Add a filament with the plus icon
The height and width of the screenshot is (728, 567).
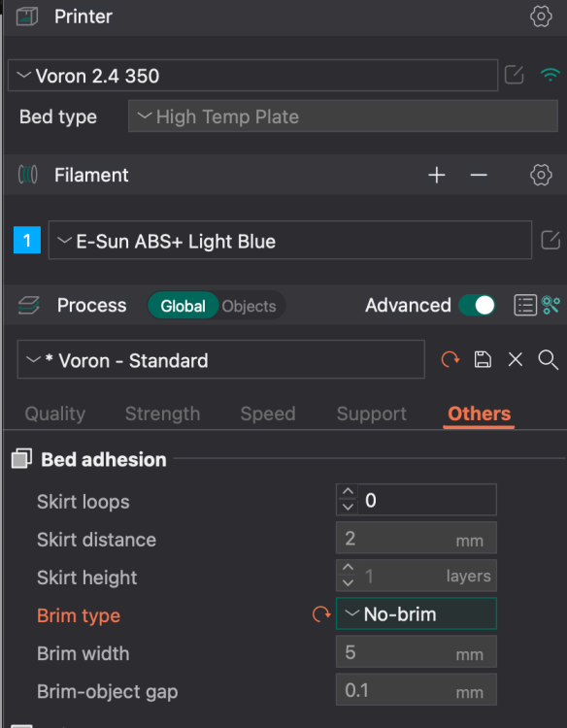[x=437, y=175]
